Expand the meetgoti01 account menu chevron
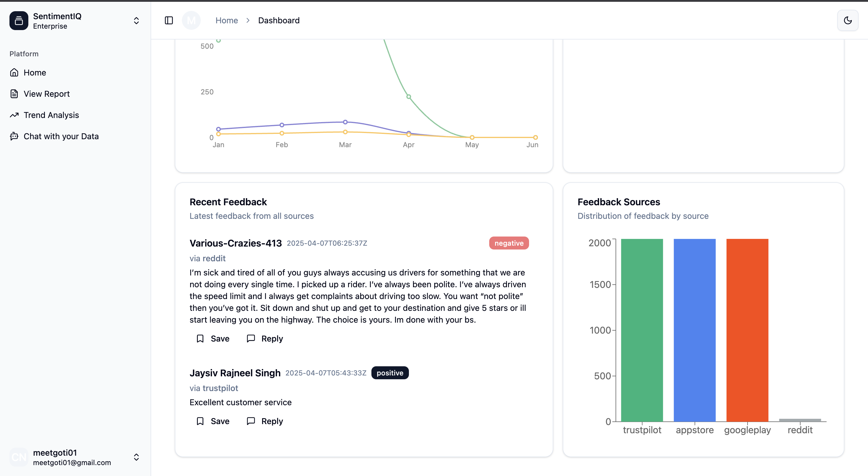The height and width of the screenshot is (476, 868). pos(136,457)
